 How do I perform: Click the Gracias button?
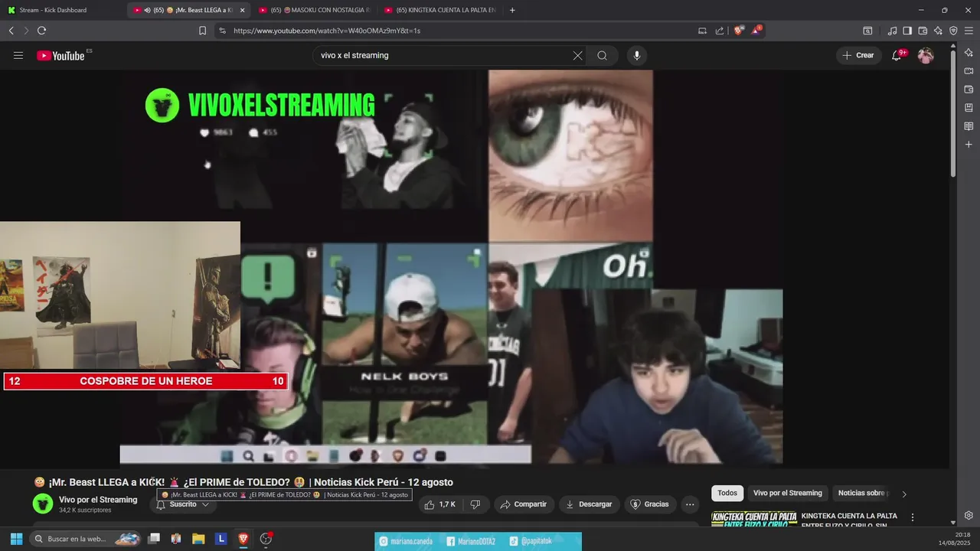[x=649, y=504]
